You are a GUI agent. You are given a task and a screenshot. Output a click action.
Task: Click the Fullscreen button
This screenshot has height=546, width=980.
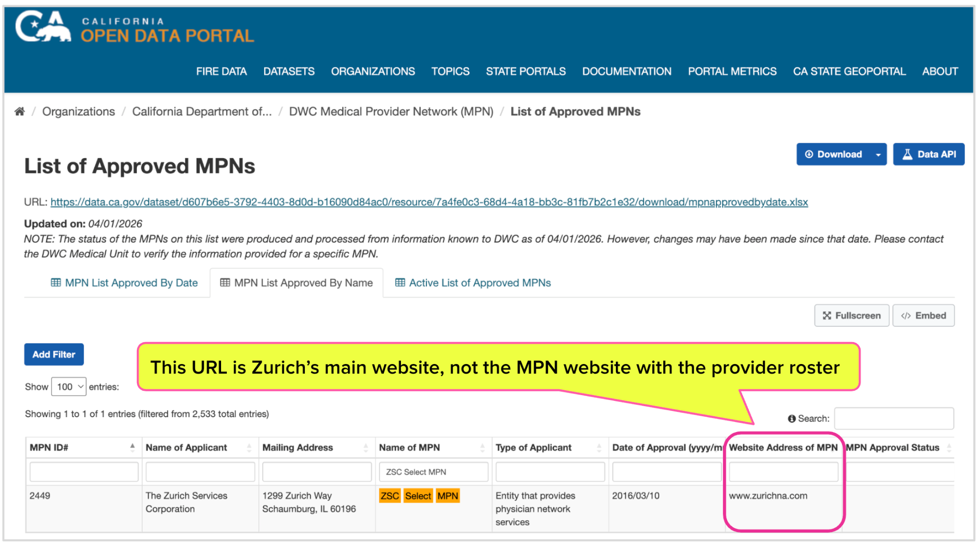(x=851, y=316)
